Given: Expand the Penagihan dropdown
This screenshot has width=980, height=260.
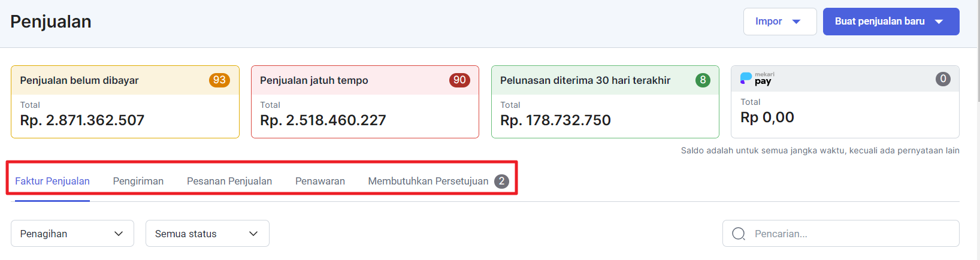Looking at the screenshot, I should pos(72,234).
